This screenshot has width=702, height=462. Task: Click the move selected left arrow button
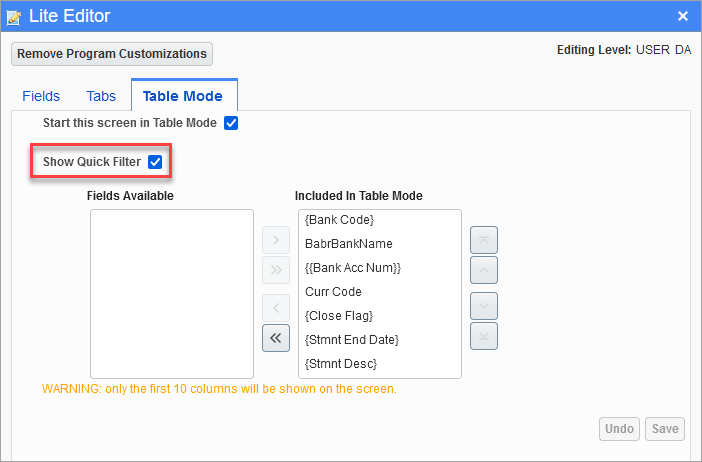pyautogui.click(x=276, y=307)
